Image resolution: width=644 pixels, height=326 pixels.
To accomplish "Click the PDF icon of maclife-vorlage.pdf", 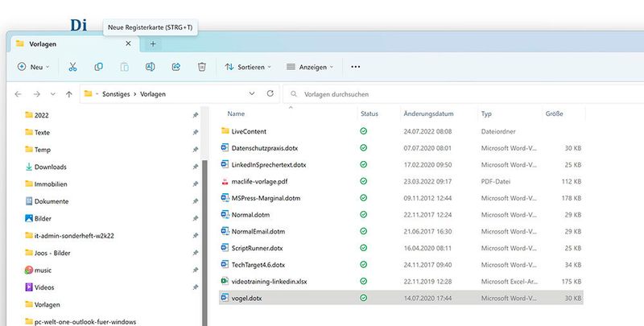I will [x=225, y=181].
